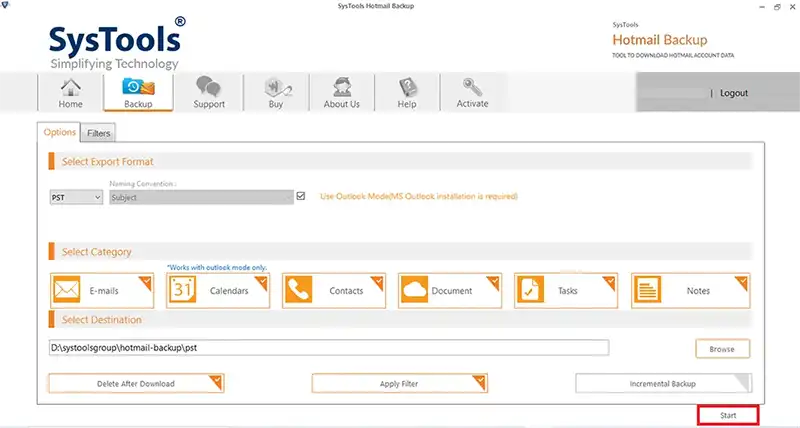The image size is (800, 428).
Task: Click the Notes category label
Action: (698, 291)
